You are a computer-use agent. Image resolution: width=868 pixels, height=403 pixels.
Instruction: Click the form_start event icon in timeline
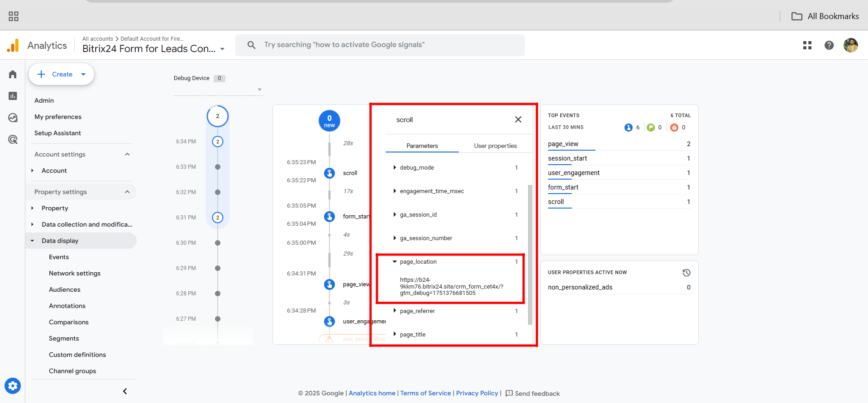(329, 217)
